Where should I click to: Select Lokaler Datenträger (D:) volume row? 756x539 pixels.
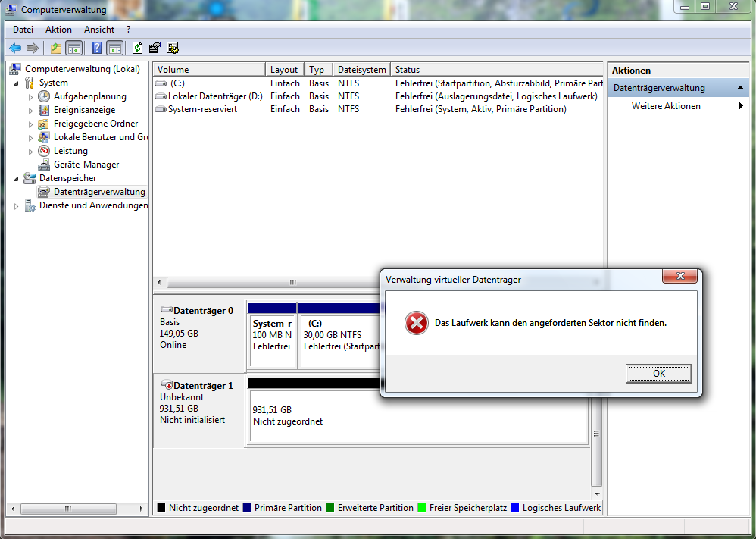[x=214, y=96]
